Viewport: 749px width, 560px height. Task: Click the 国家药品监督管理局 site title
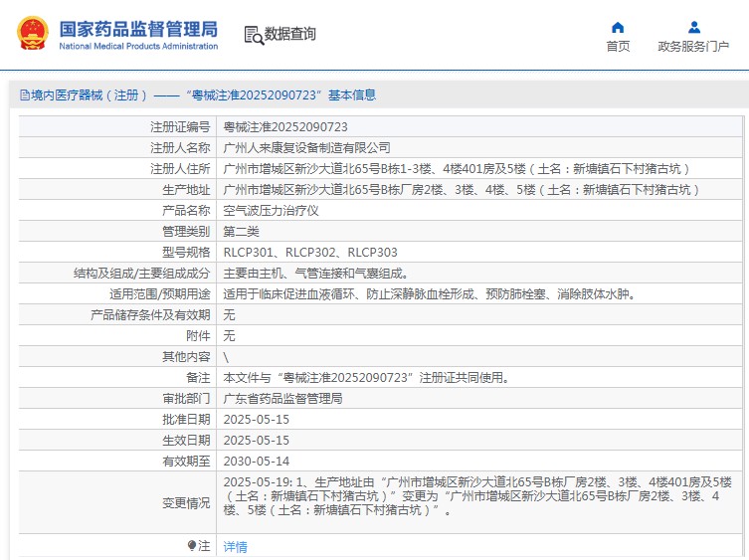pos(137,29)
